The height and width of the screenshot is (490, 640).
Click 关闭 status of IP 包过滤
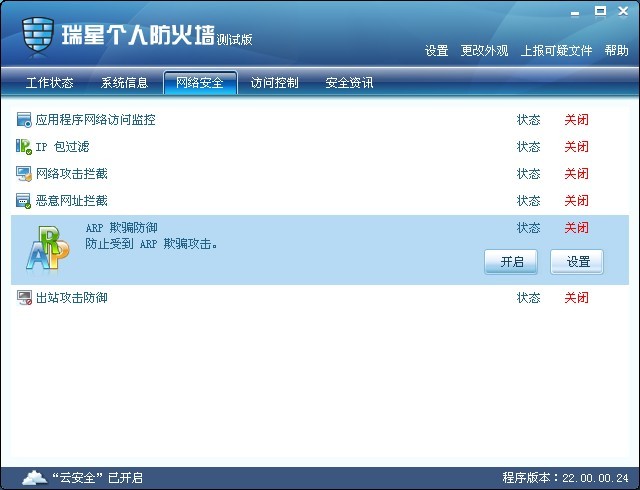click(576, 147)
